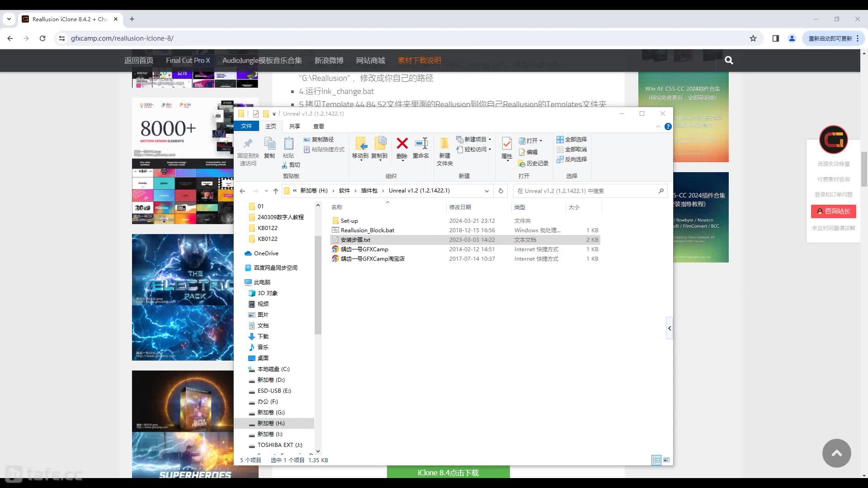Click Paste Shortcut in ribbon
This screenshot has height=488, width=868.
pos(324,150)
